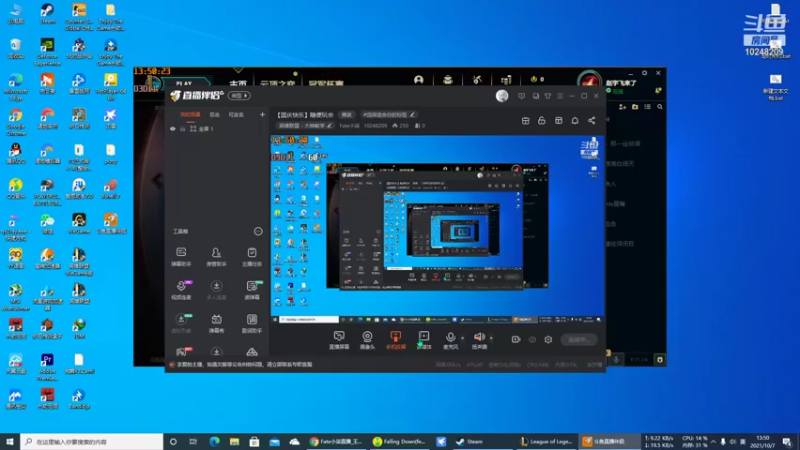This screenshot has width=800, height=450.
Task: Toggle the microphone icon in Windows system tray
Action: (723, 441)
